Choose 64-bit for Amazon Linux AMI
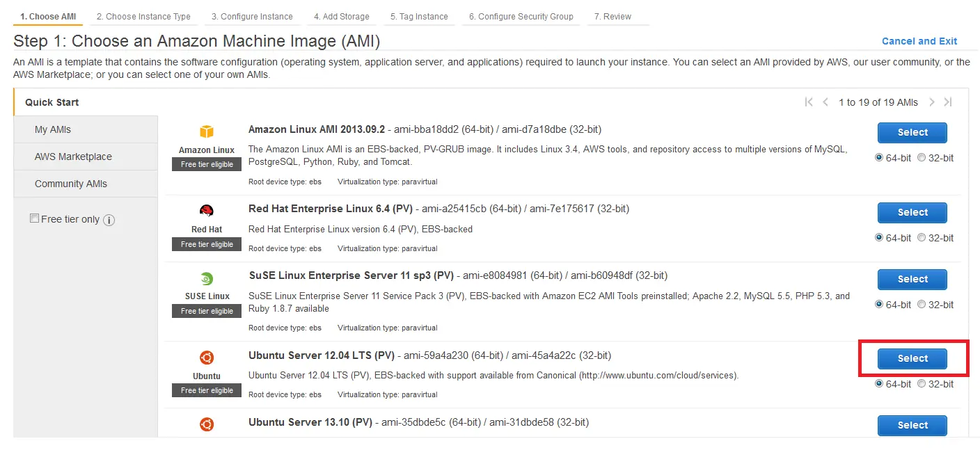Image resolution: width=980 pixels, height=464 pixels. pos(879,158)
